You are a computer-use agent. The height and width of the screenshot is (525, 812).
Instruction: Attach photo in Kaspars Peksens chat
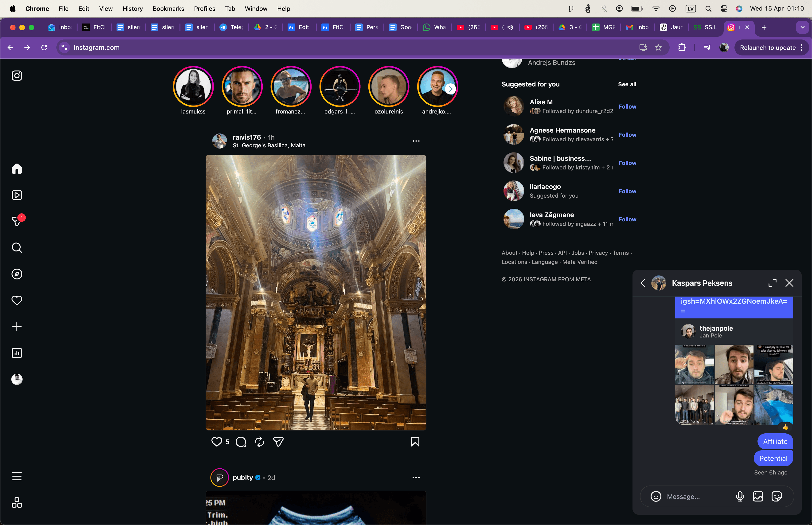tap(758, 496)
